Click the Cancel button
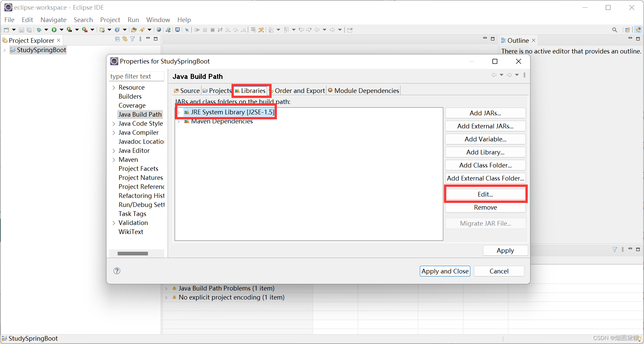 point(499,271)
